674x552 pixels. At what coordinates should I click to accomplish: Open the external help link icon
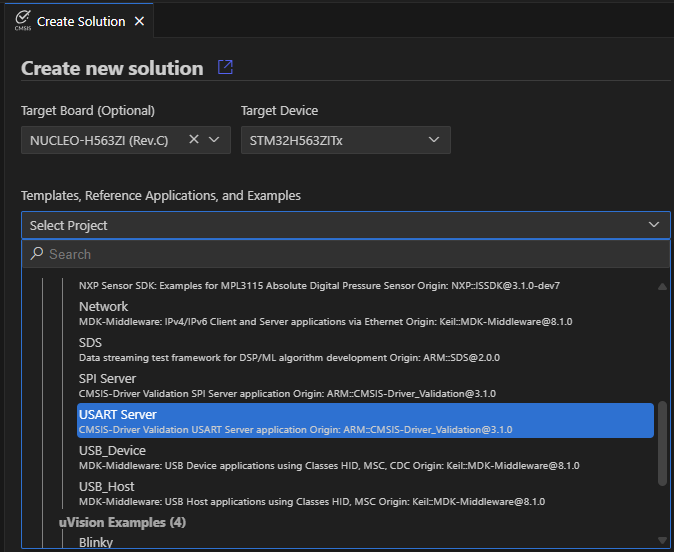pyautogui.click(x=225, y=67)
